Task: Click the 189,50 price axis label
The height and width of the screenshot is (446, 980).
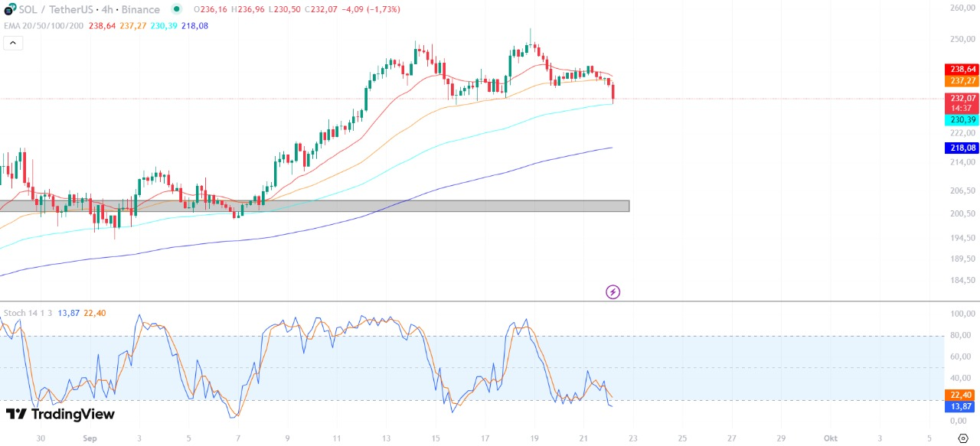Action: (962, 259)
